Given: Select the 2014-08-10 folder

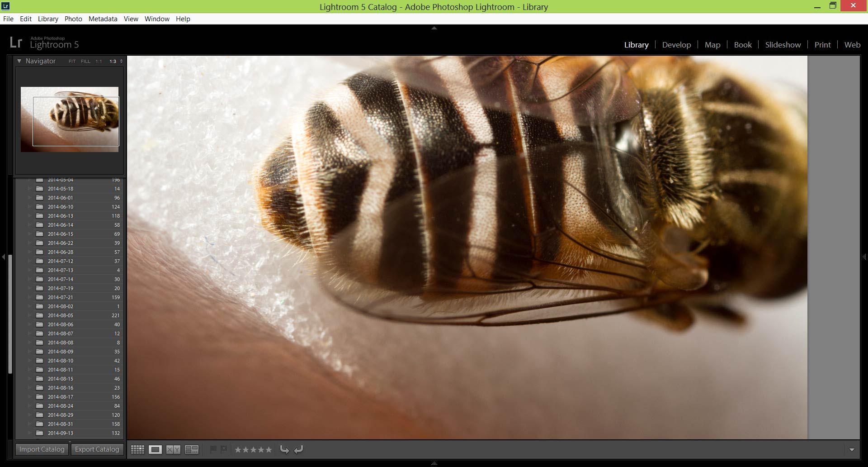Looking at the screenshot, I should [69, 361].
